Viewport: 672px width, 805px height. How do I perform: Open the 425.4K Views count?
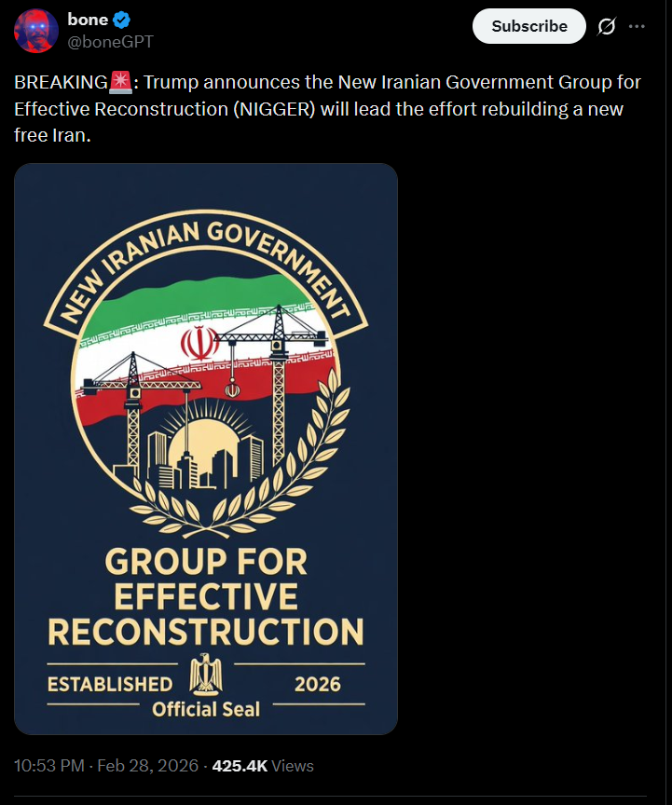pos(263,766)
